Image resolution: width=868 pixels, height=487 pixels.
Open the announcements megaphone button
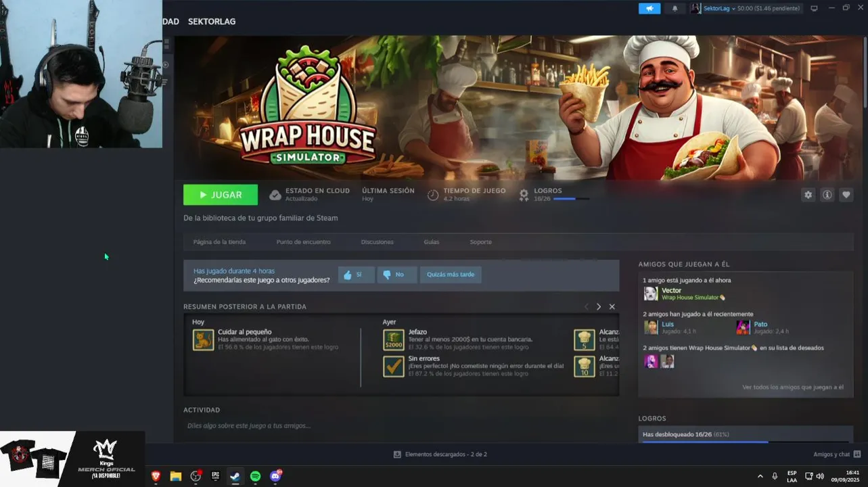[649, 8]
